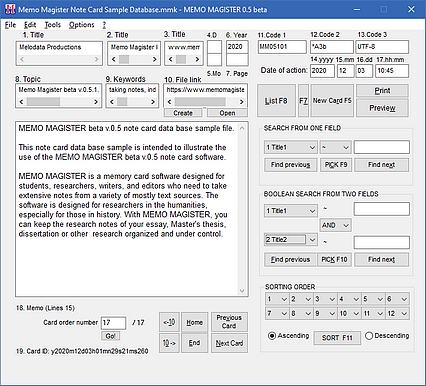The height and width of the screenshot is (386, 426).
Task: Go to the Home card
Action: [x=195, y=322]
